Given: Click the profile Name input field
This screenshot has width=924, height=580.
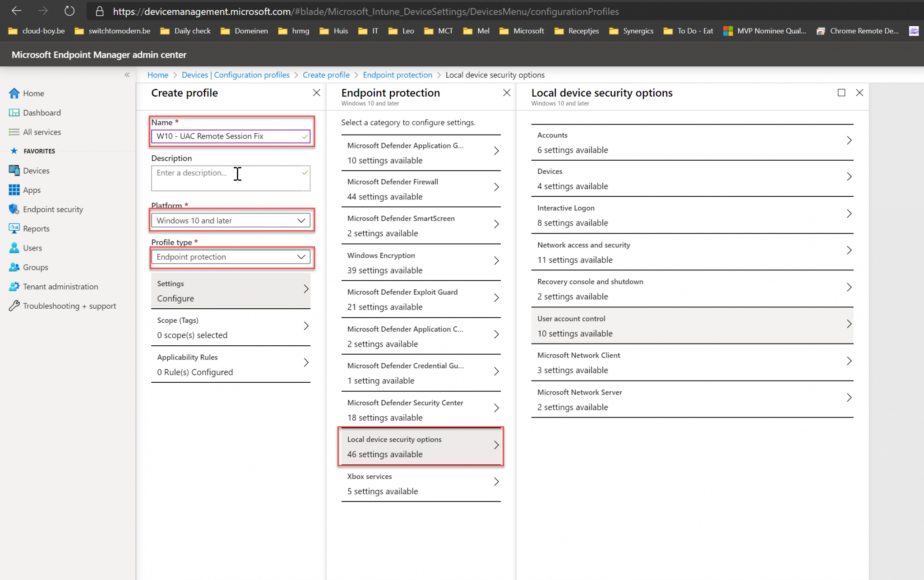Looking at the screenshot, I should (231, 136).
